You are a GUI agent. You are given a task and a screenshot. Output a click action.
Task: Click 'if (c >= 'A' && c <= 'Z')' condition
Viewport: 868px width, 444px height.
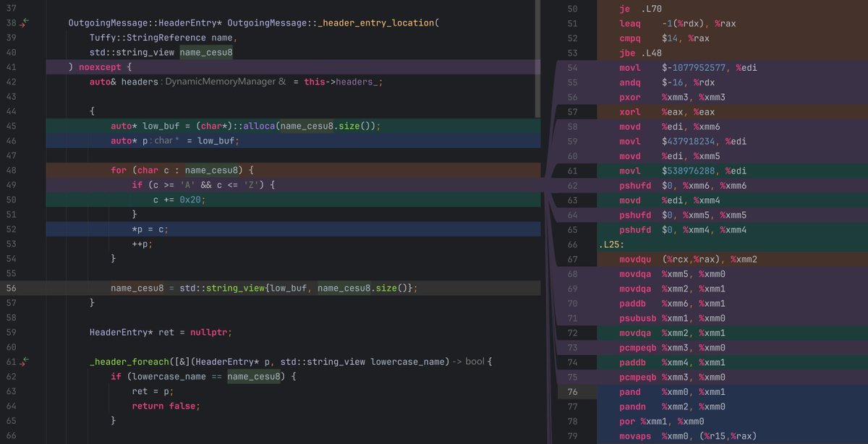click(x=201, y=185)
